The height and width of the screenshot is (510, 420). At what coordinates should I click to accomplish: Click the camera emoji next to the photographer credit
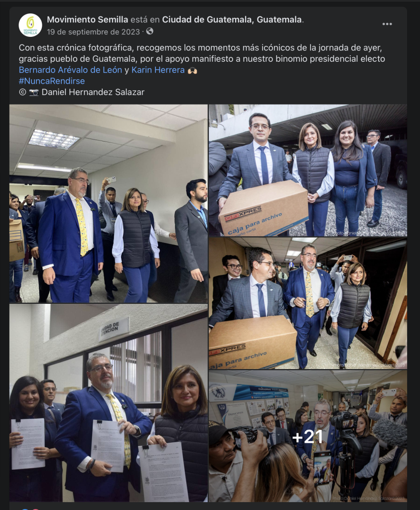click(34, 92)
